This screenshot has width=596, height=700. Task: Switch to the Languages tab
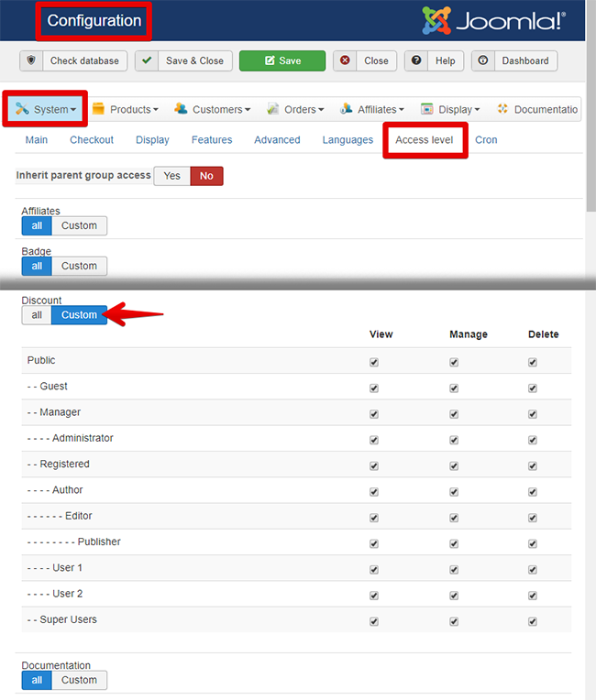coord(348,140)
